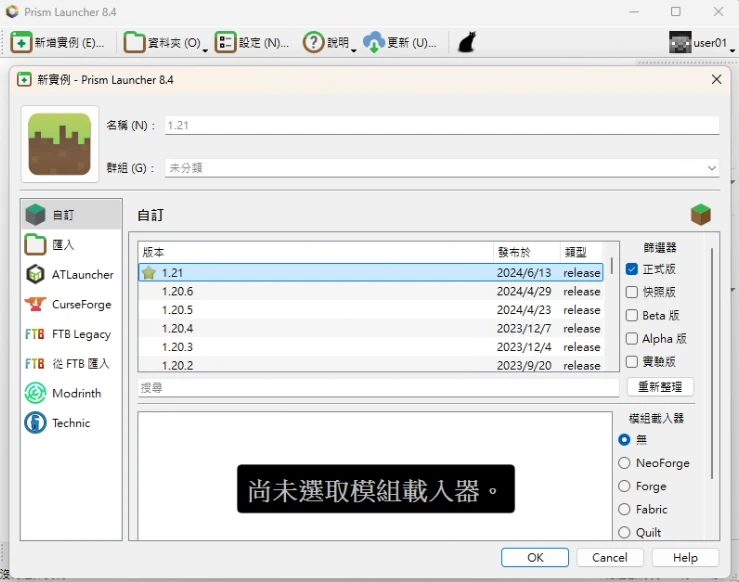The image size is (739, 582).
Task: Sort by the 發布於 column header
Action: point(526,252)
